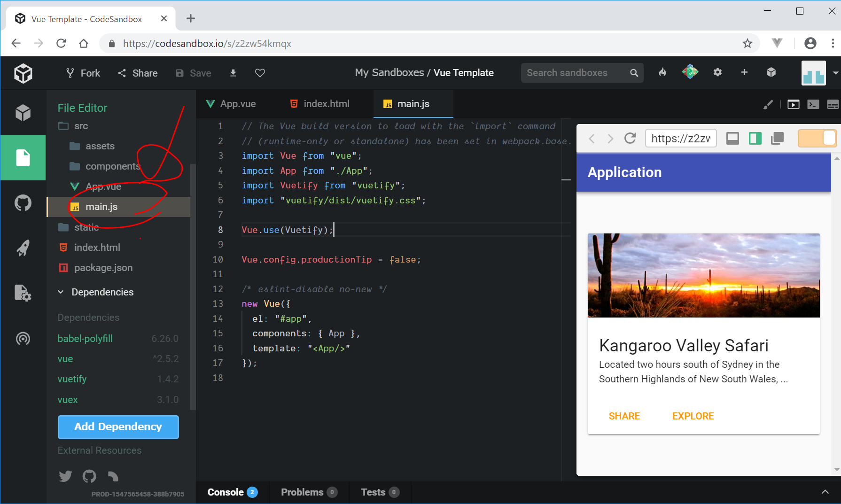Open the Configuration Files sidebar icon
Image resolution: width=841 pixels, height=504 pixels.
(23, 293)
